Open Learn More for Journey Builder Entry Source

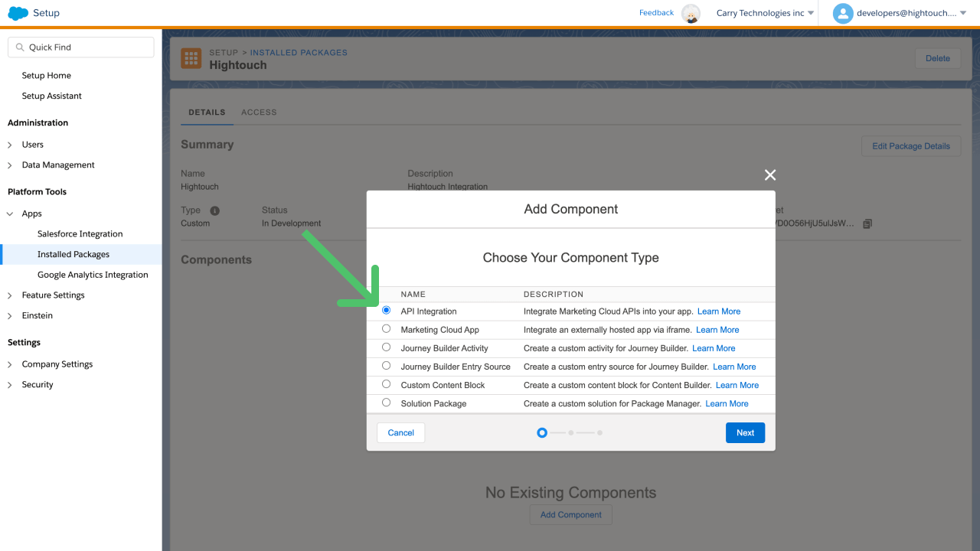click(x=734, y=367)
